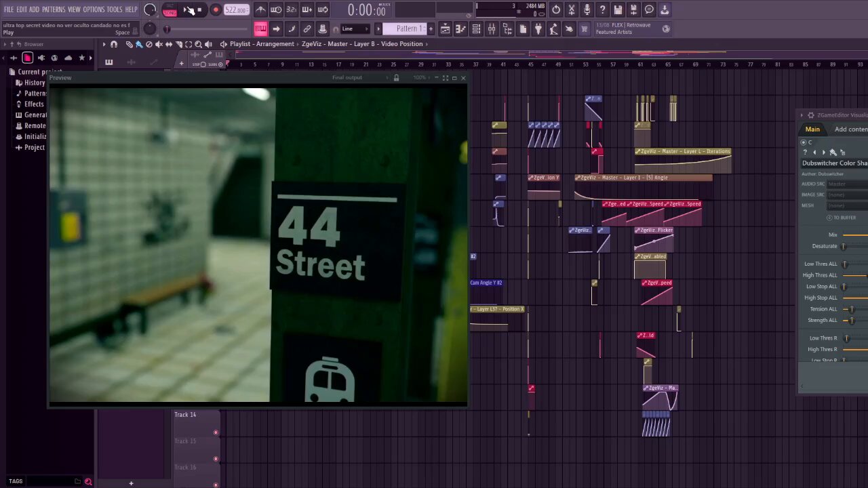Image resolution: width=868 pixels, height=488 pixels.
Task: Click the render/export audio icon
Action: point(633,9)
